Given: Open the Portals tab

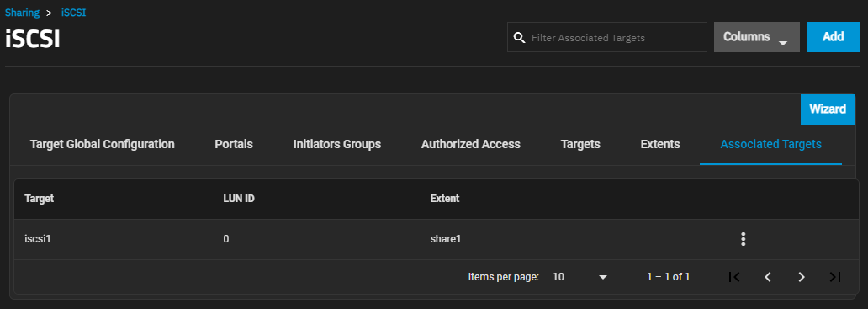Looking at the screenshot, I should pos(234,144).
